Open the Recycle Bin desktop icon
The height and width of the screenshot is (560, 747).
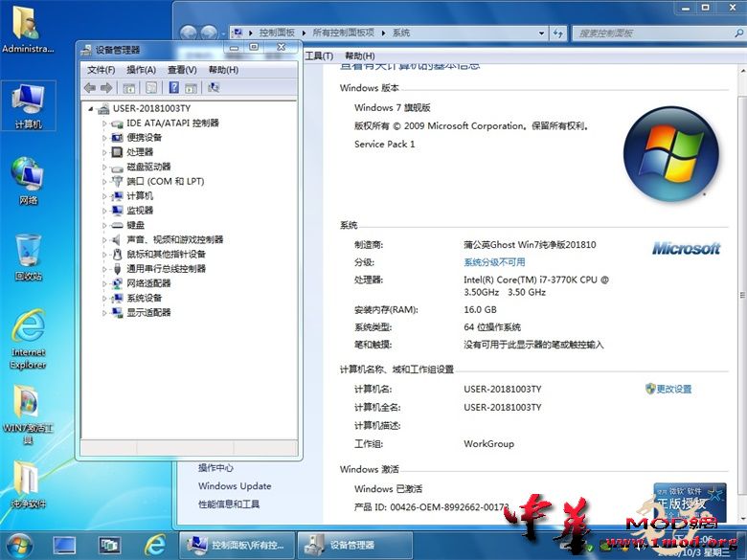point(28,256)
